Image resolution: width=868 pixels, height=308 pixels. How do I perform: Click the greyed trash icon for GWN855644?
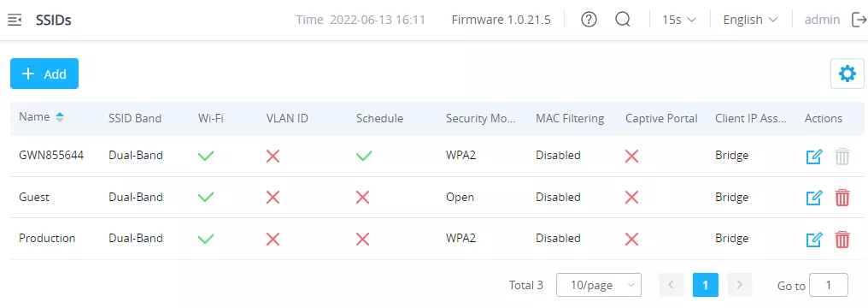tap(842, 157)
